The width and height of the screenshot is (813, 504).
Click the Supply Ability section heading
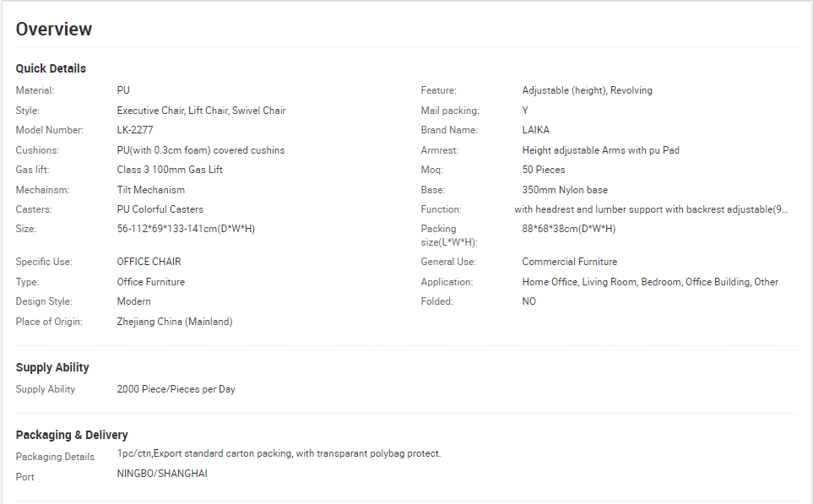pos(52,367)
